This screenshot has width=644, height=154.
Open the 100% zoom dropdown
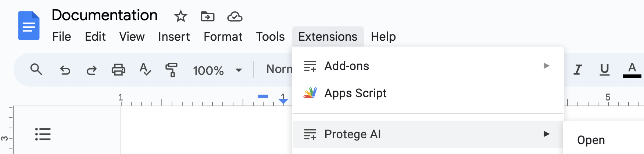pyautogui.click(x=217, y=70)
